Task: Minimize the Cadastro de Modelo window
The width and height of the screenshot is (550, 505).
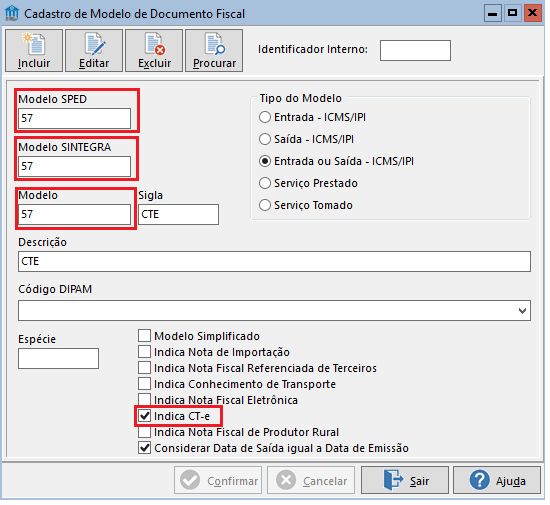Action: [x=493, y=13]
